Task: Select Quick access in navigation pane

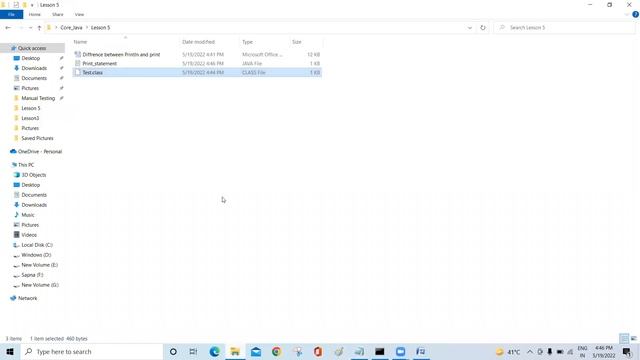Action: (x=32, y=48)
